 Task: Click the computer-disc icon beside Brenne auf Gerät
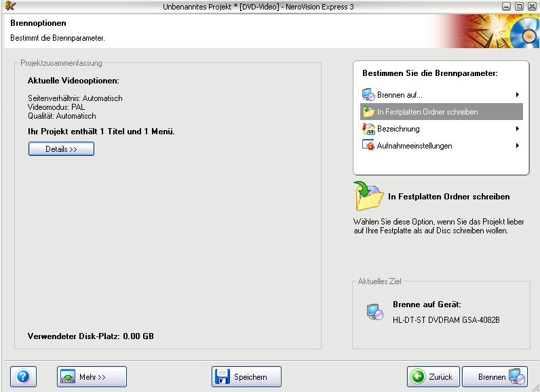[x=374, y=312]
